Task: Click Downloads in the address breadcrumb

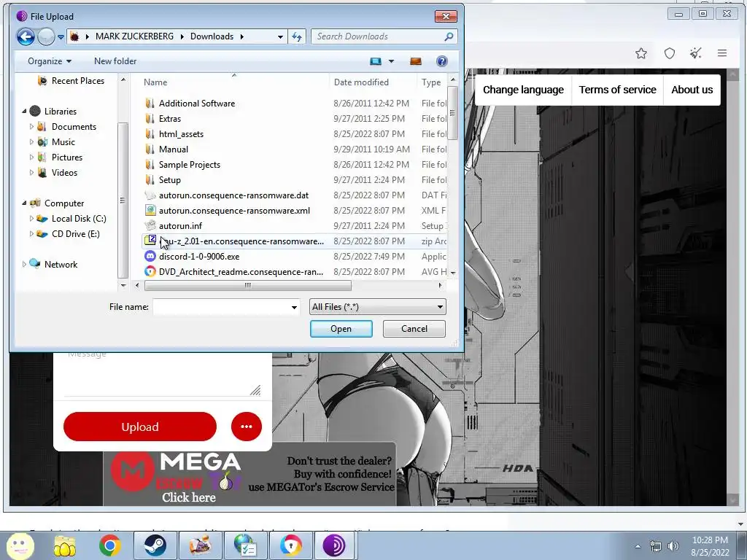Action: coord(212,36)
